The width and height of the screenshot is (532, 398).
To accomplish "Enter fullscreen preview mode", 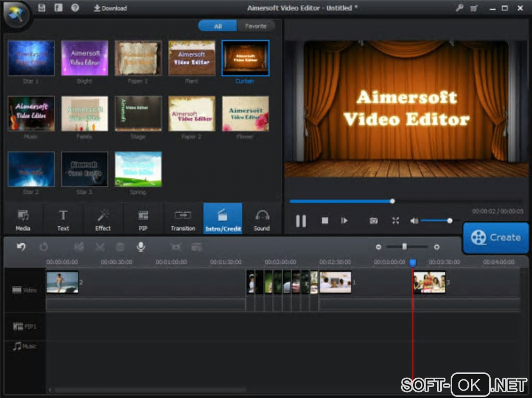I will click(x=395, y=221).
